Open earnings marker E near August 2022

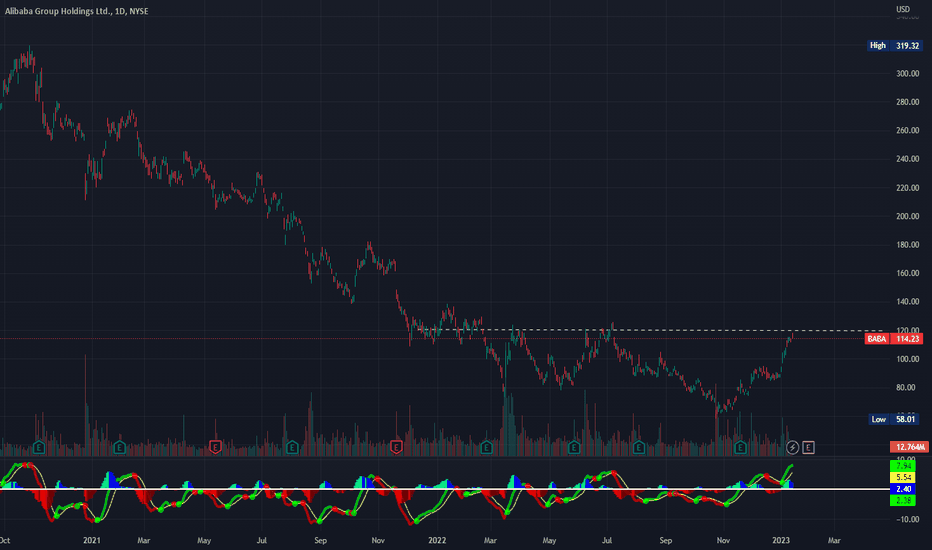point(639,447)
